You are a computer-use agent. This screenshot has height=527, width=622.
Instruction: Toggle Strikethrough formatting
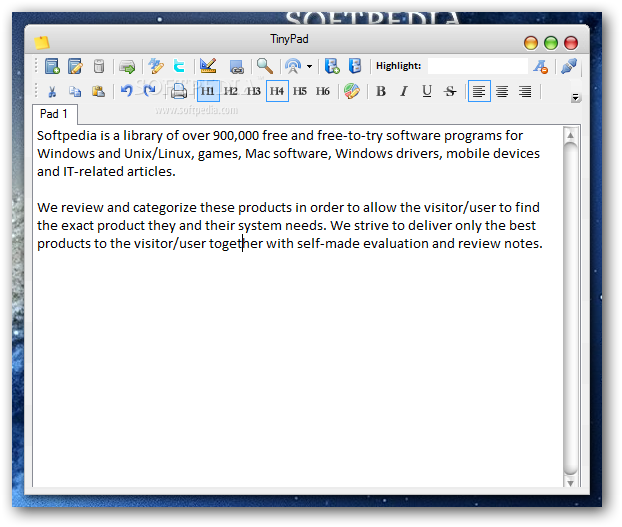click(450, 91)
